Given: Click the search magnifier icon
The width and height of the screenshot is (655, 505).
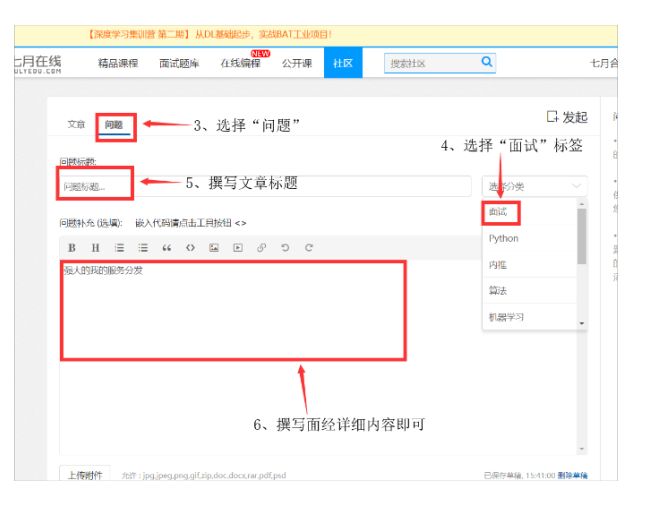Looking at the screenshot, I should coord(487,62).
